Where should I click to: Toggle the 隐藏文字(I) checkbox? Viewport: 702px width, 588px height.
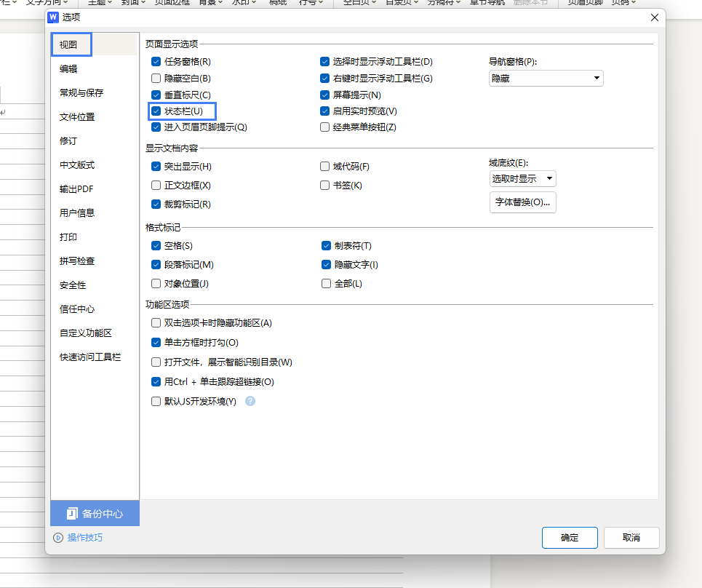click(326, 265)
